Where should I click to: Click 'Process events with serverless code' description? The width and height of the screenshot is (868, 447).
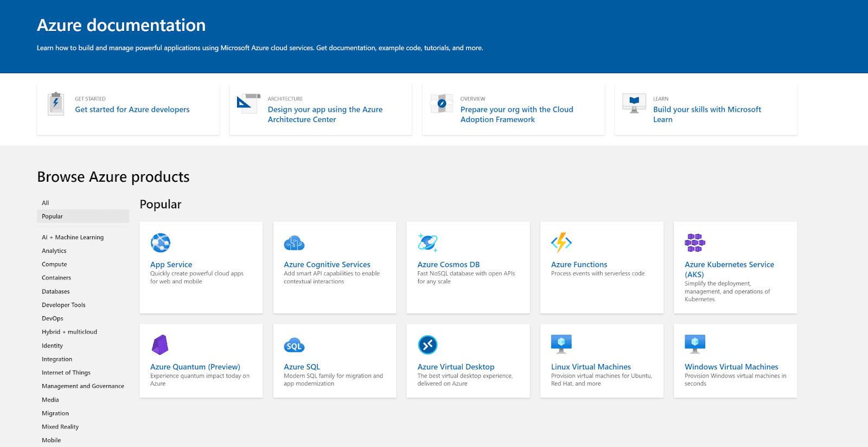pyautogui.click(x=598, y=274)
